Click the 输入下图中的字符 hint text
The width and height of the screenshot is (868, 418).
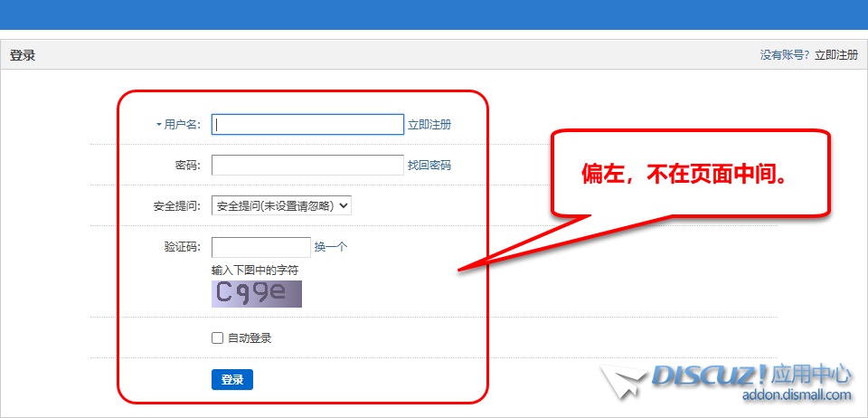click(x=255, y=271)
